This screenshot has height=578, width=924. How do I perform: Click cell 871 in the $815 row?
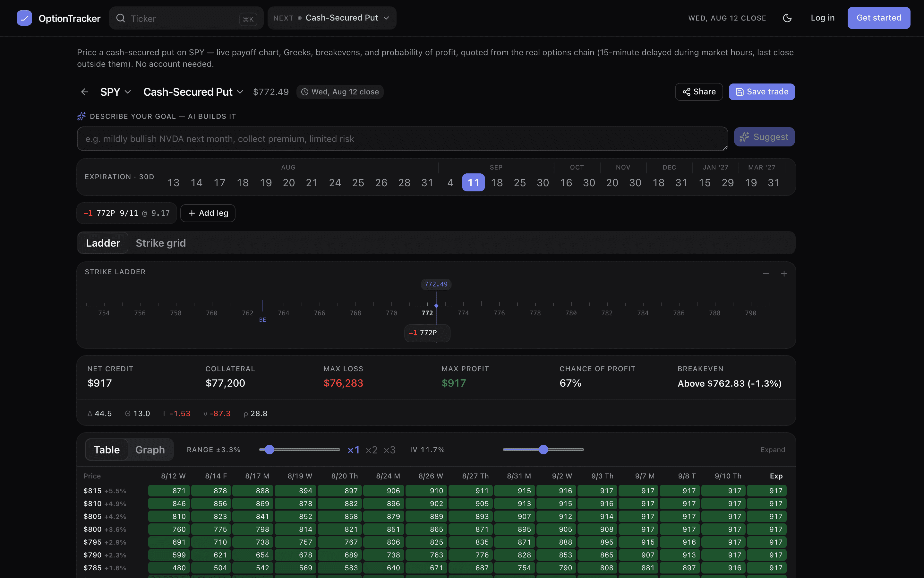[169, 491]
